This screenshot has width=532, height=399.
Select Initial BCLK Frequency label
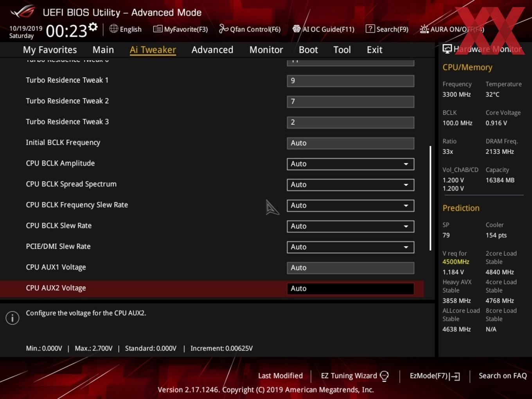coord(63,143)
